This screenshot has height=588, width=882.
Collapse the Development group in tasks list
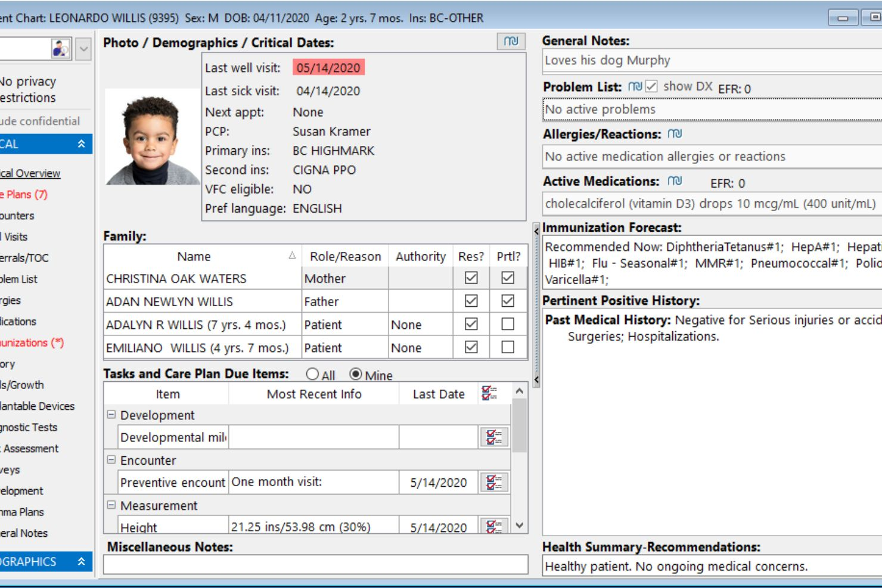111,414
